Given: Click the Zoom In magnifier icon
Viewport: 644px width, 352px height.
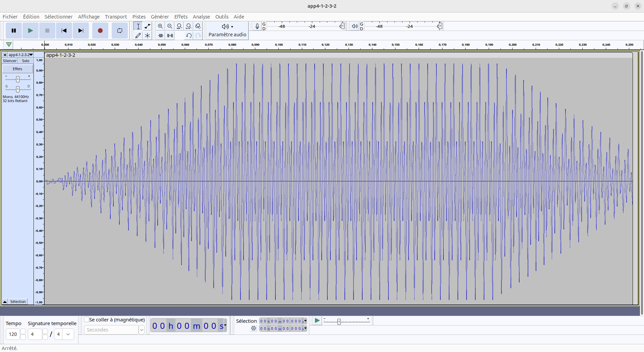Looking at the screenshot, I should click(160, 26).
